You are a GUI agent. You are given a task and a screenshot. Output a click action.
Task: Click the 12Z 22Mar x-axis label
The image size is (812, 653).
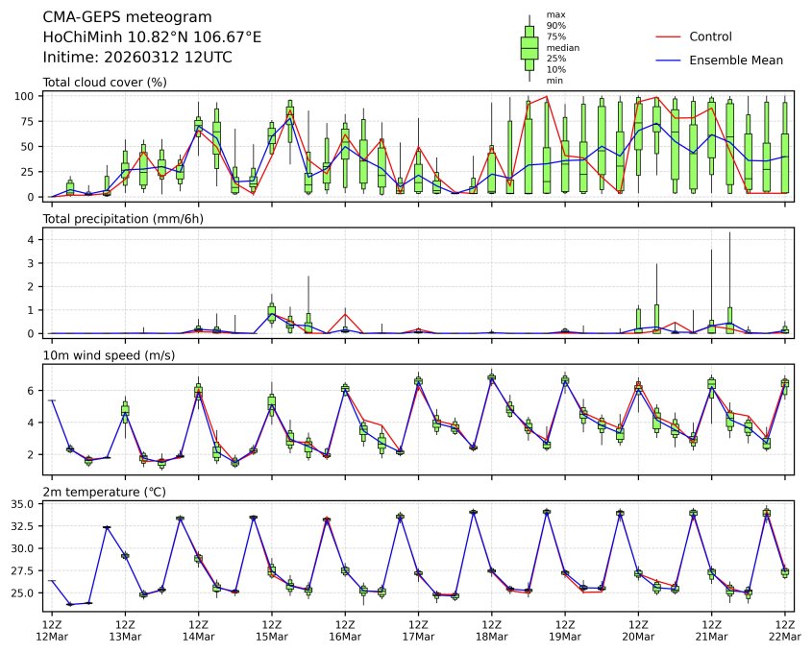[784, 629]
